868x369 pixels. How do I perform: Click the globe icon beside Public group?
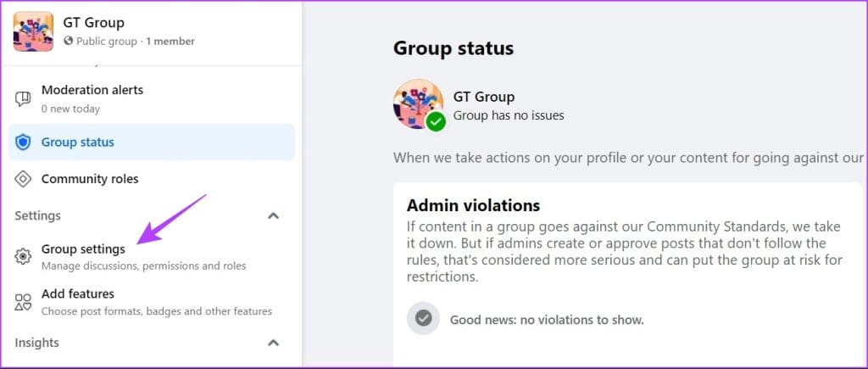(69, 41)
